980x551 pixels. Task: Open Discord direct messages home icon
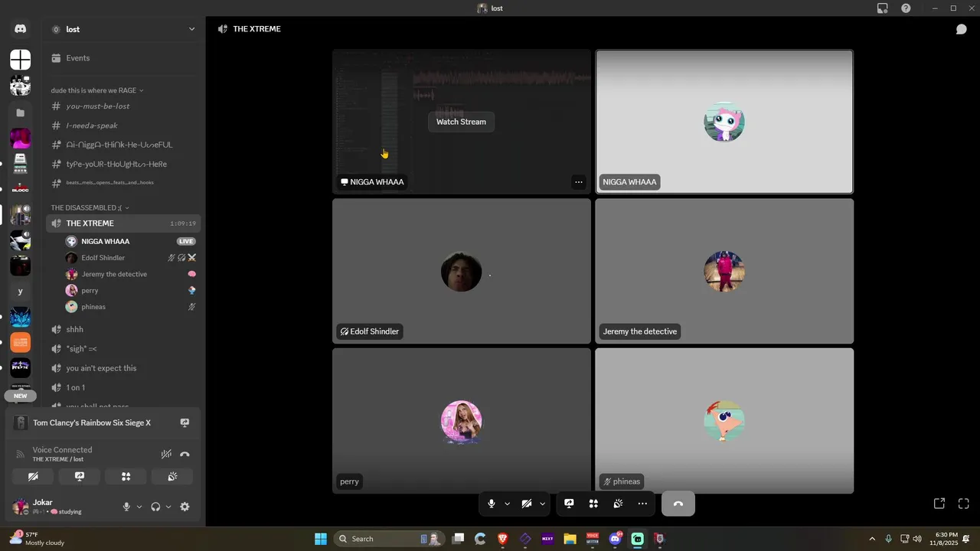click(21, 29)
